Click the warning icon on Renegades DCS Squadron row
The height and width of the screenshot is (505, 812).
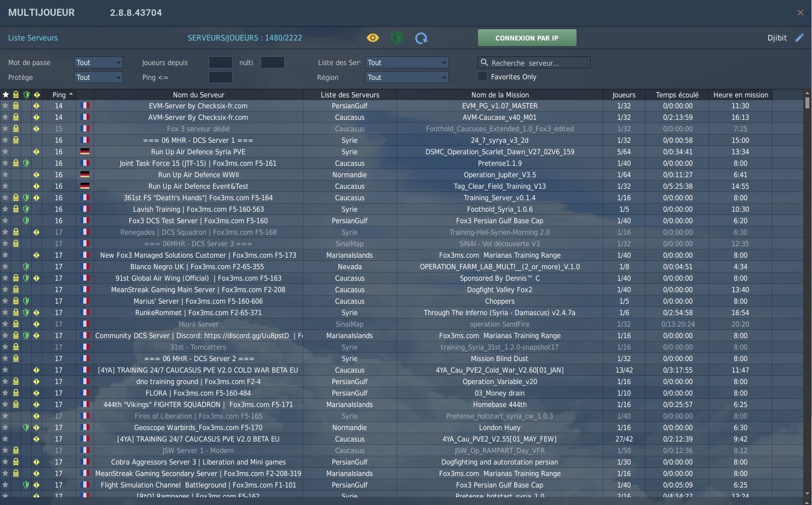coord(37,232)
